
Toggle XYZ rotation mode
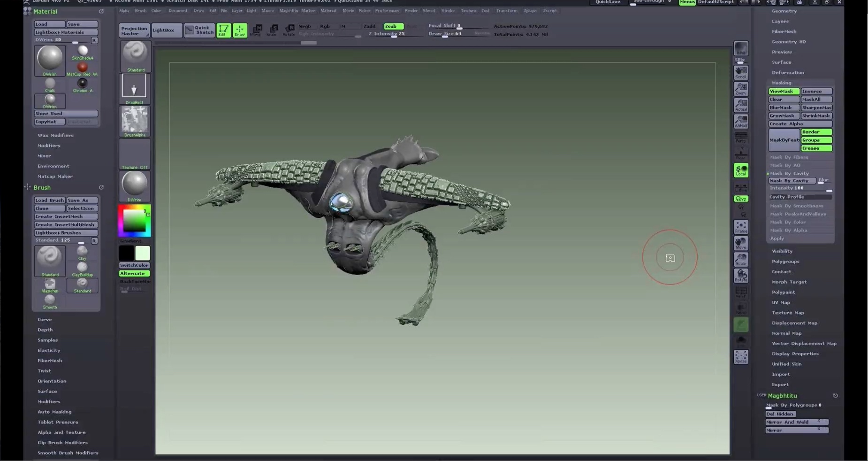741,199
